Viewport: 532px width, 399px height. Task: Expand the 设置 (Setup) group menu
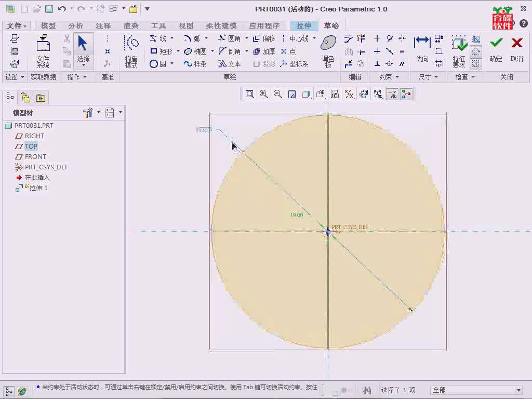coord(14,77)
